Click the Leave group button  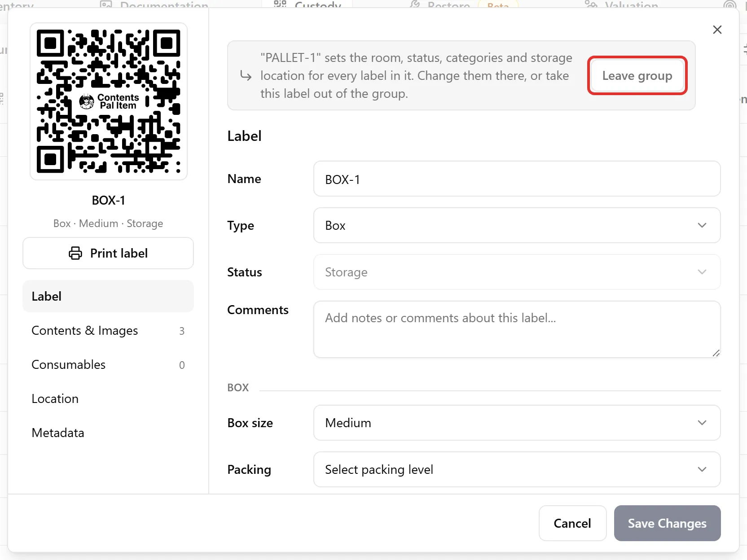[637, 75]
